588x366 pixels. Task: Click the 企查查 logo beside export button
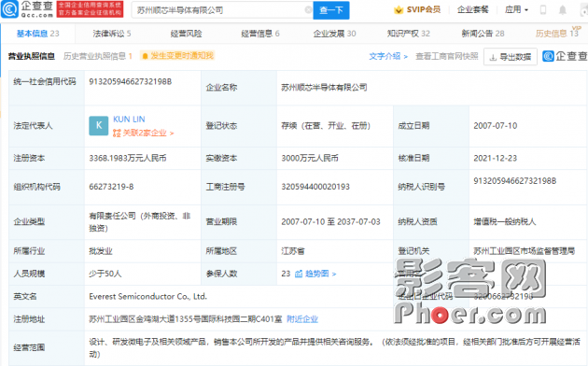[x=565, y=56]
